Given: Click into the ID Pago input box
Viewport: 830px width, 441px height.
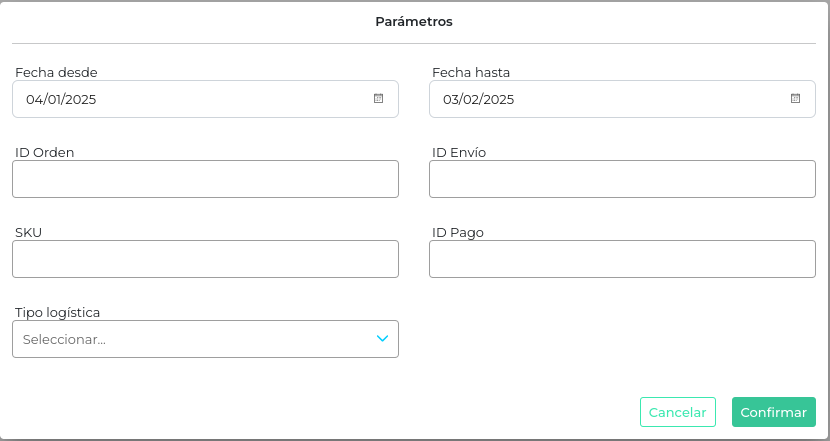Looking at the screenshot, I should click(x=622, y=259).
